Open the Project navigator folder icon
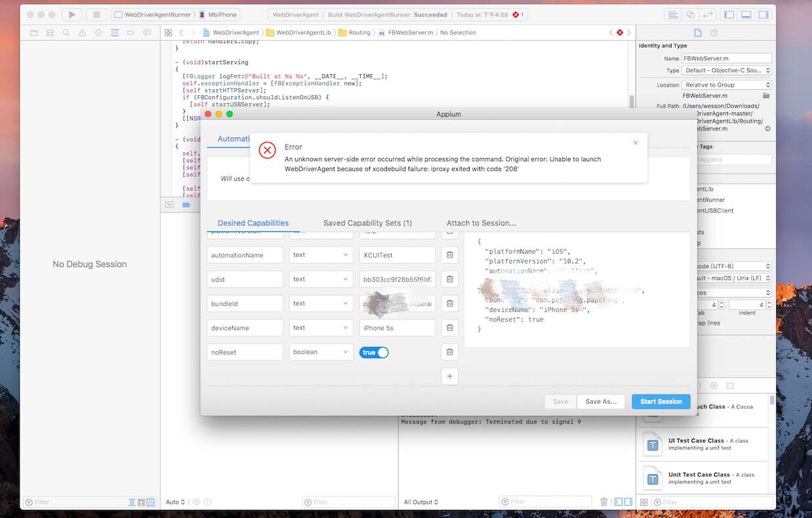Viewport: 812px width, 518px height. 34,32
